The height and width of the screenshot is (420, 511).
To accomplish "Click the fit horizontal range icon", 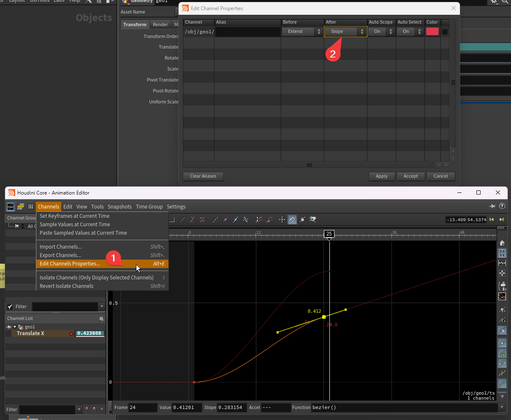I will click(x=502, y=263).
